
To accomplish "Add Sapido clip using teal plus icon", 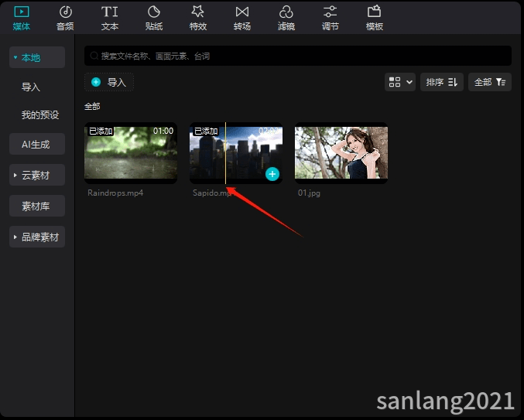I will click(x=272, y=174).
